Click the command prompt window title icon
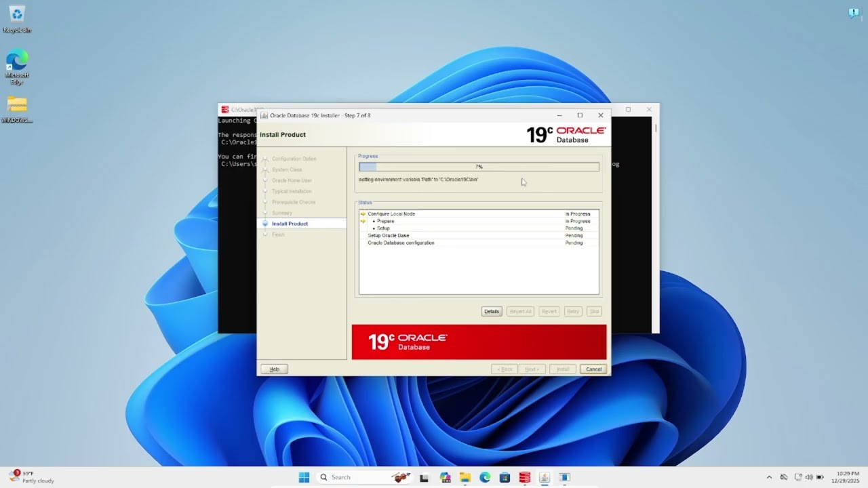868x488 pixels. [x=225, y=109]
